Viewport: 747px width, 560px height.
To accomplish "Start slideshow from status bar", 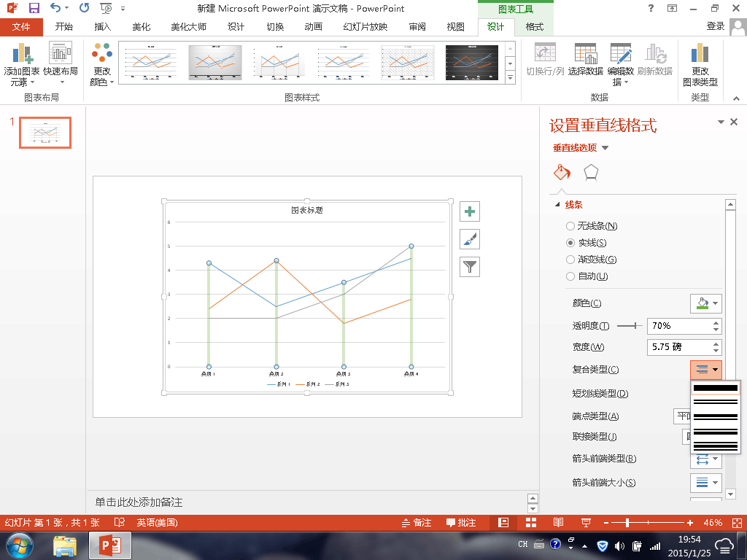I will coord(586,522).
